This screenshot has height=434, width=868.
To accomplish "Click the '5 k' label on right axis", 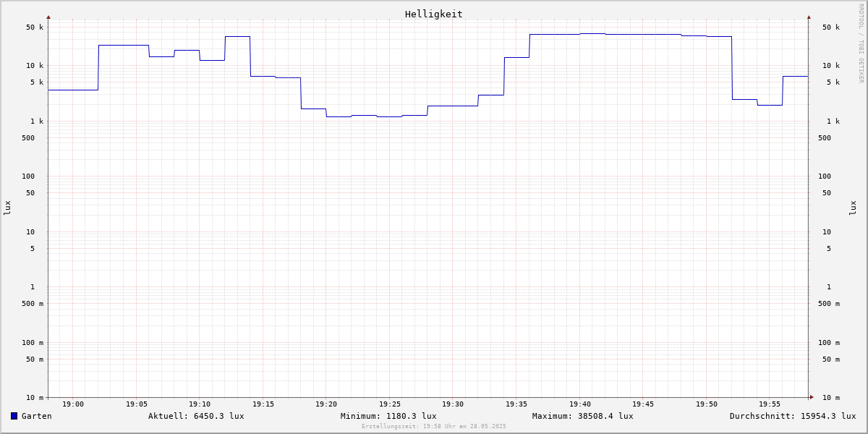I will coord(833,82).
